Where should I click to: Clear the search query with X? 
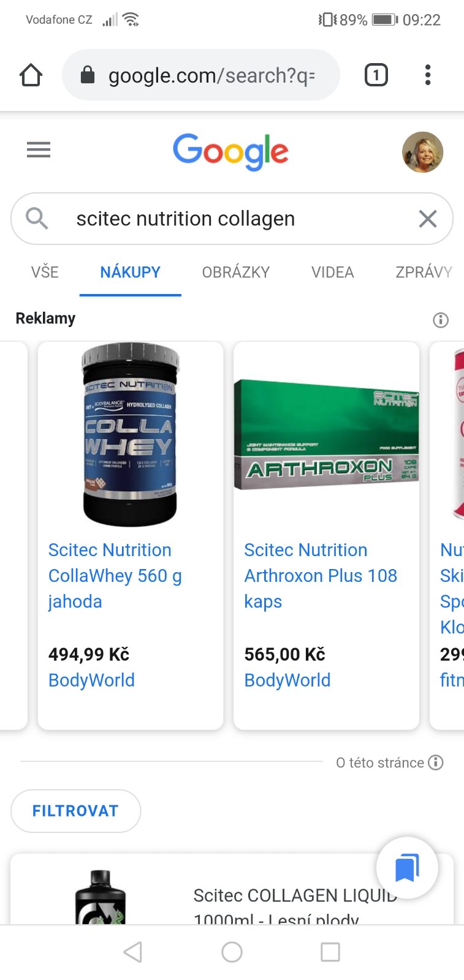coord(427,219)
